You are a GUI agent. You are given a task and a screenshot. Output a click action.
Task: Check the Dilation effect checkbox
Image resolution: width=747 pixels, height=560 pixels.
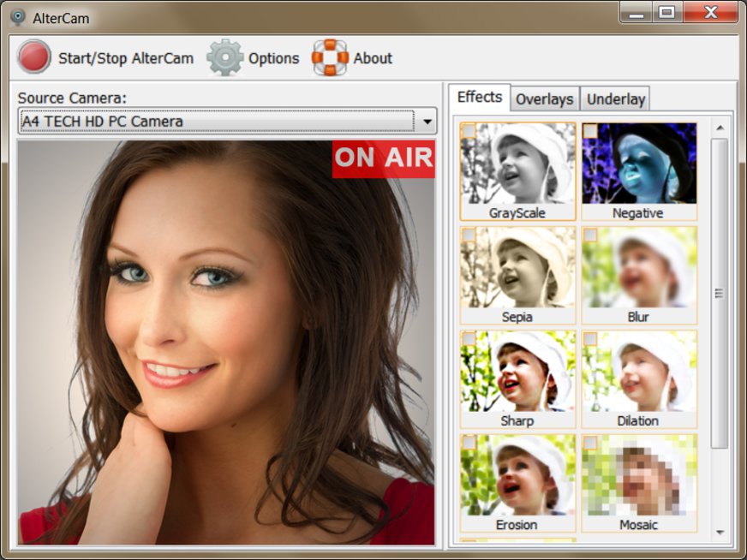click(590, 339)
